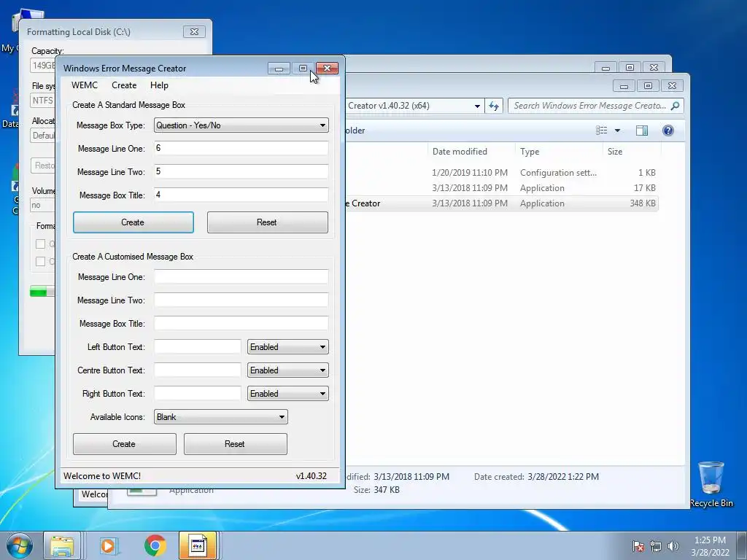Open the WEMC menu
Viewport: 747px width, 560px height.
pyautogui.click(x=85, y=85)
